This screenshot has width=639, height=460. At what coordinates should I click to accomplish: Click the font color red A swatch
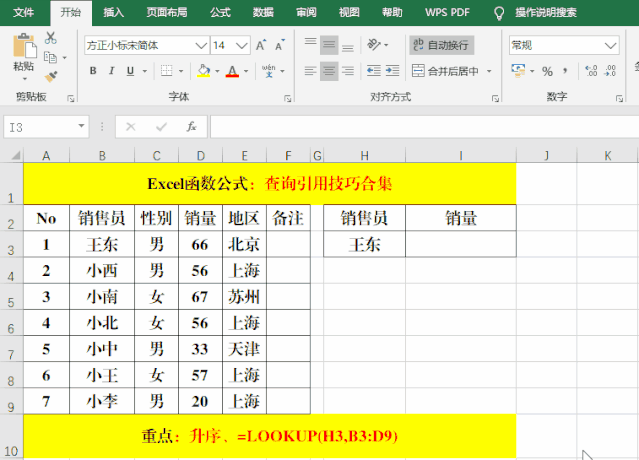tap(231, 71)
